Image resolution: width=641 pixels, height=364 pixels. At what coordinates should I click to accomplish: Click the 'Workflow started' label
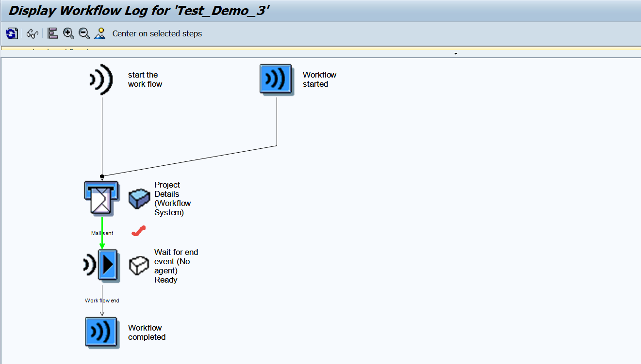click(x=319, y=79)
